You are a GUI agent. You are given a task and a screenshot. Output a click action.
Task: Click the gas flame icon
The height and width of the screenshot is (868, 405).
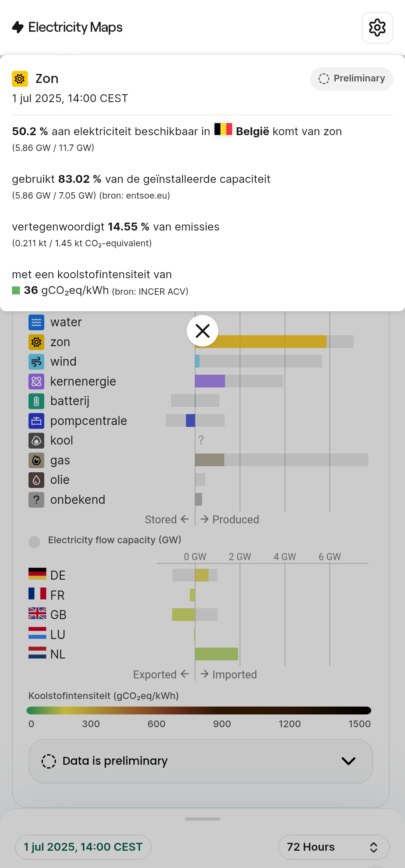point(36,460)
